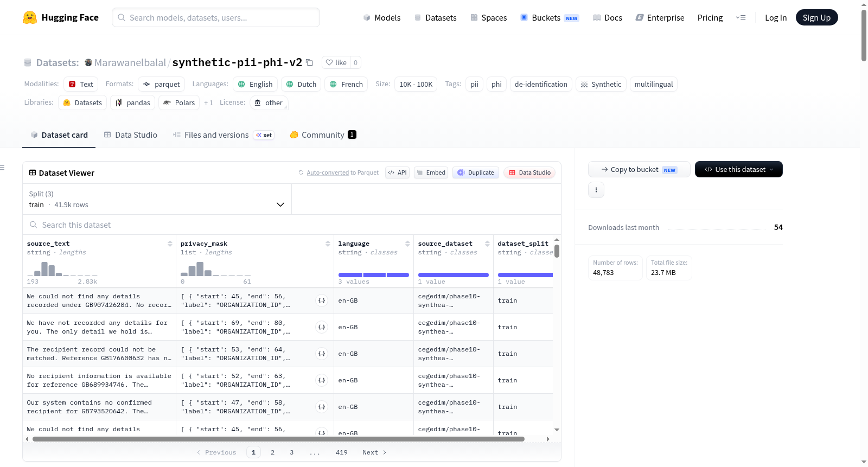Go to the Pricing page
This screenshot has width=868, height=467.
coord(710,17)
